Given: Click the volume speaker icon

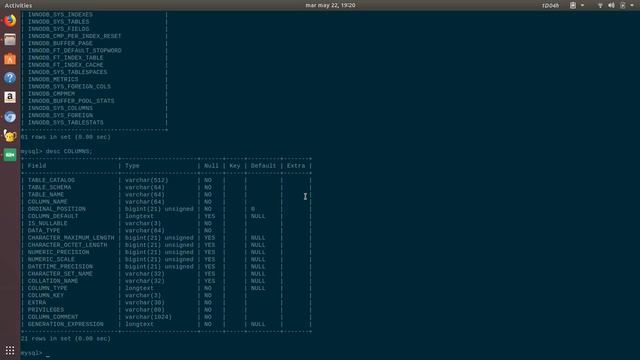Looking at the screenshot, I should point(611,5).
